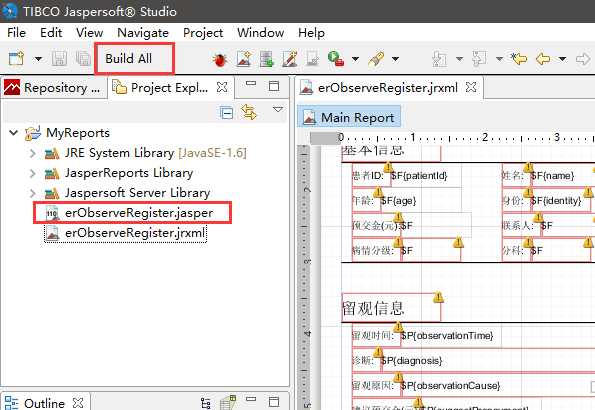Collapse the MyReports project node
The width and height of the screenshot is (595, 410).
13,132
